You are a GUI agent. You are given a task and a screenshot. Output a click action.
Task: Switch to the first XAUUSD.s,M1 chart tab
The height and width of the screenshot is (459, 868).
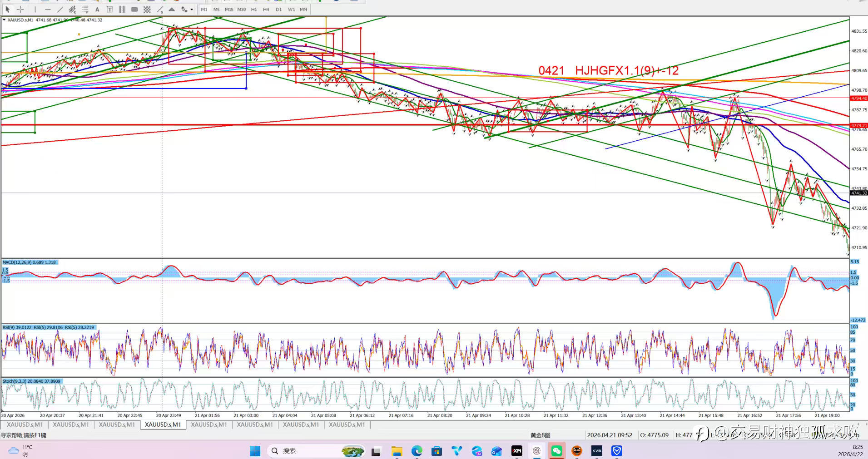(x=25, y=424)
